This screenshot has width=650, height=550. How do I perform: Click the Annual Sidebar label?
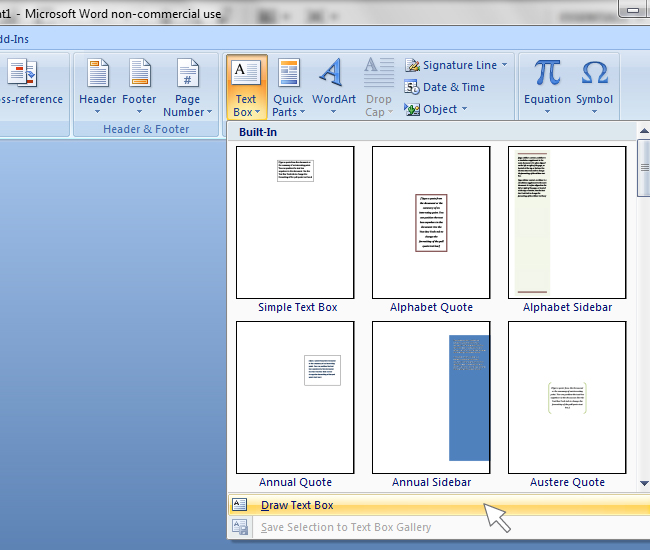point(432,482)
